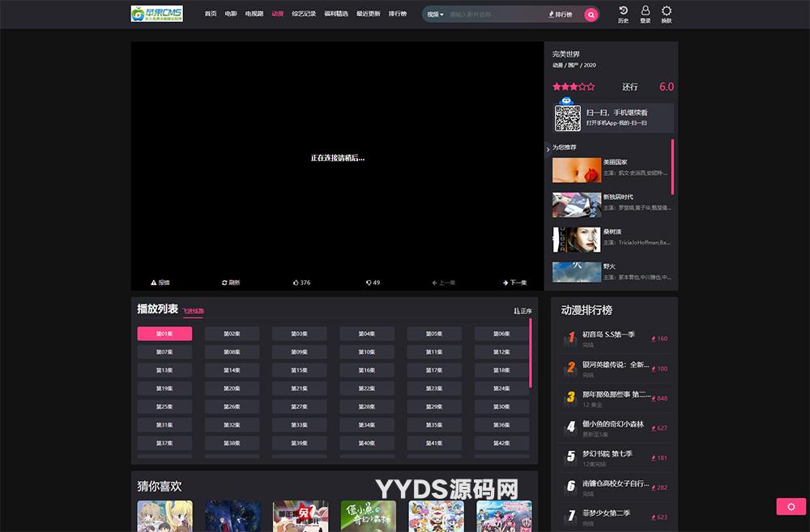Open watch history via the 历史 icon
This screenshot has width=810, height=532.
(622, 14)
